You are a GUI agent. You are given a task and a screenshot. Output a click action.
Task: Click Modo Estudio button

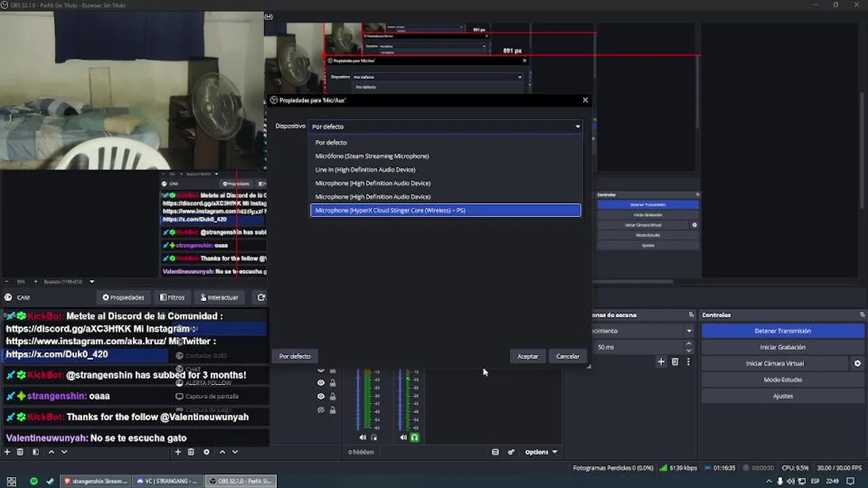783,380
